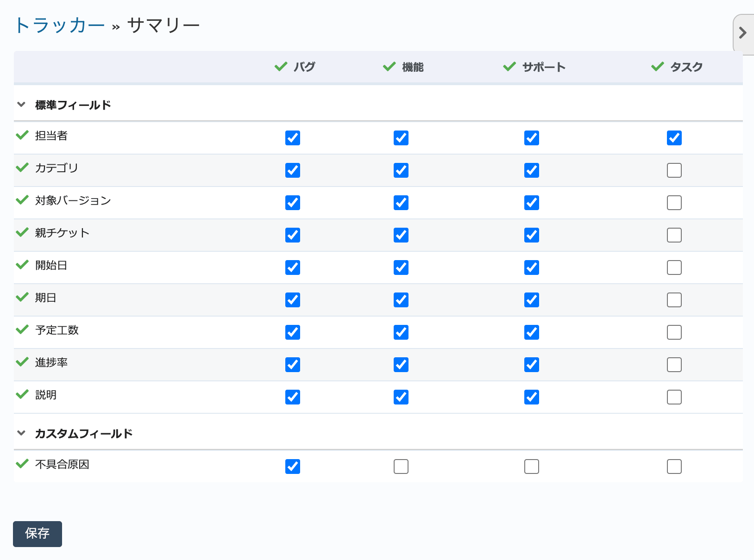The image size is (754, 560).
Task: Click the green checkmark beside サポート header
Action: tap(509, 67)
